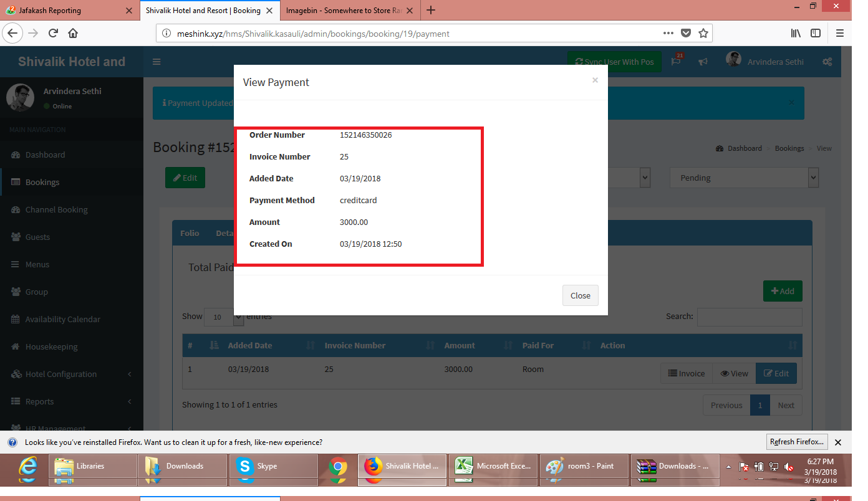868x501 pixels.
Task: Toggle the sidebar hamburger icon
Action: pos(157,62)
